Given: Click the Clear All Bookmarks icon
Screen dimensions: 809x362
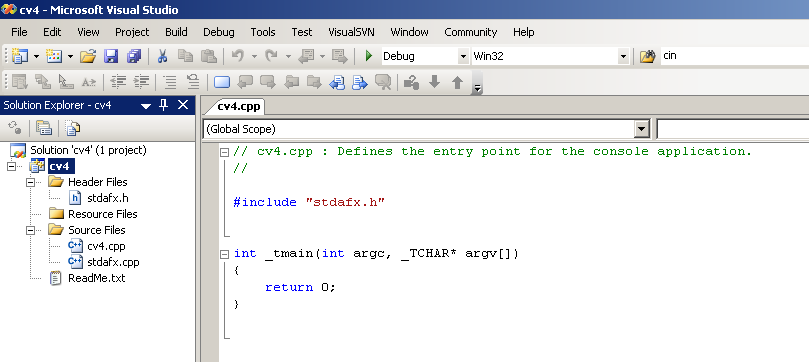Looking at the screenshot, I should tap(383, 82).
